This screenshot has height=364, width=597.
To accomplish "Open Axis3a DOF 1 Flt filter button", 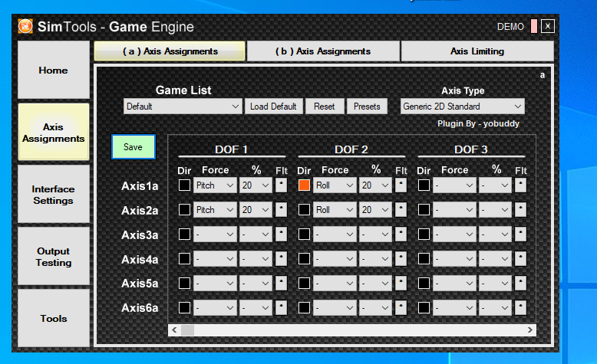I will pyautogui.click(x=281, y=234).
